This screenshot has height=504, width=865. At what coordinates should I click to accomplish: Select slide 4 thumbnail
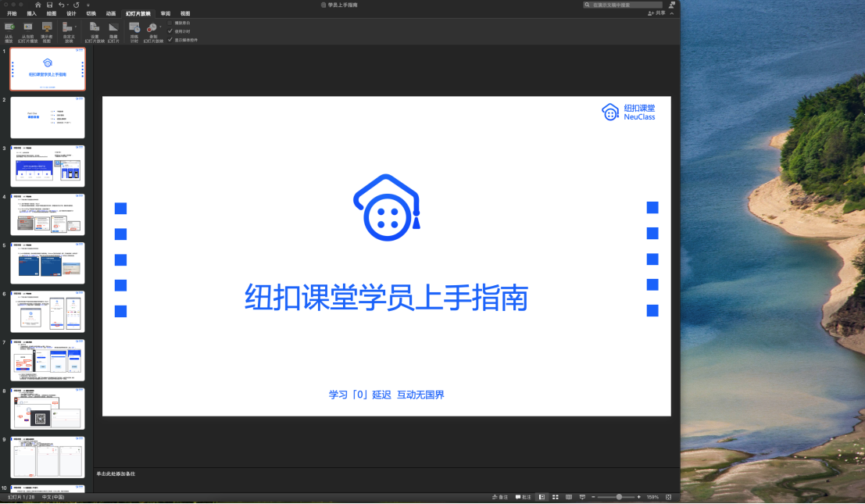pyautogui.click(x=48, y=215)
